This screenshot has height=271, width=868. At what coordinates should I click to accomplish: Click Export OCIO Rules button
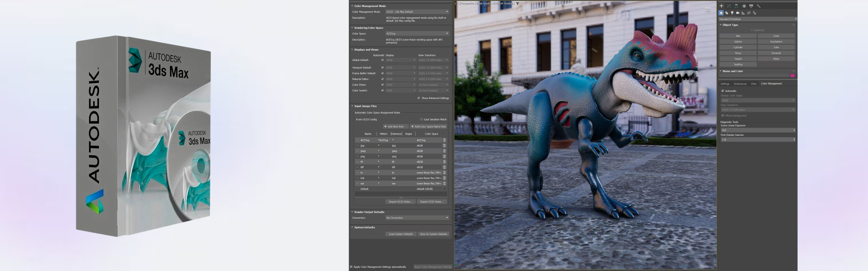click(x=432, y=202)
